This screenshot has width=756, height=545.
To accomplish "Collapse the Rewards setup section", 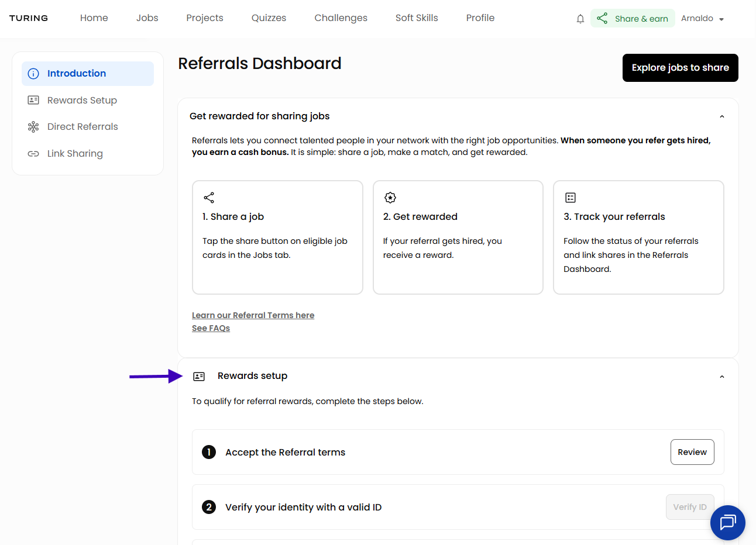I will click(x=721, y=376).
